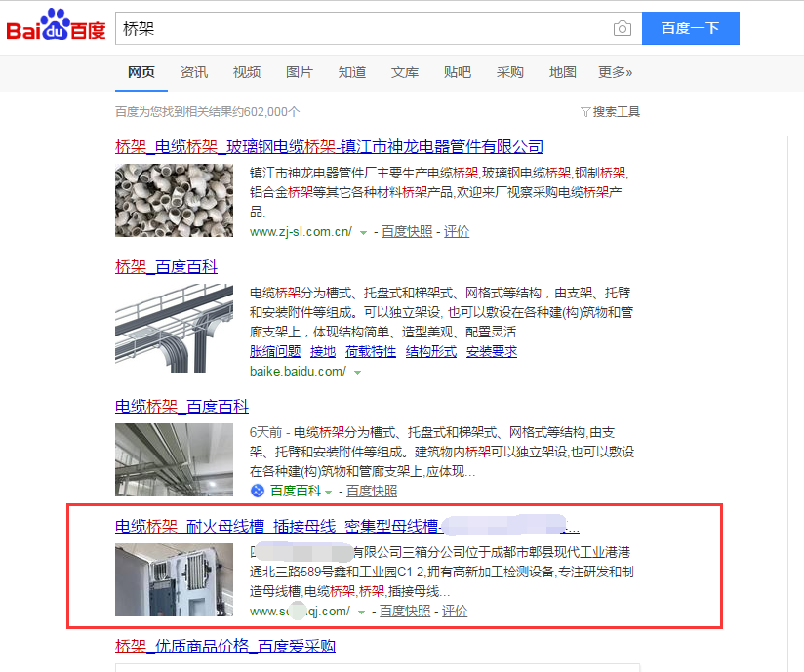Open the 安装要求 sublink
The image size is (804, 672).
point(492,352)
